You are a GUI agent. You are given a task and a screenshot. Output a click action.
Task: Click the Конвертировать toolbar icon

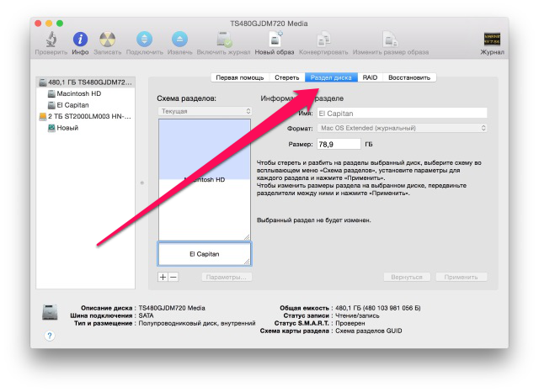click(323, 40)
